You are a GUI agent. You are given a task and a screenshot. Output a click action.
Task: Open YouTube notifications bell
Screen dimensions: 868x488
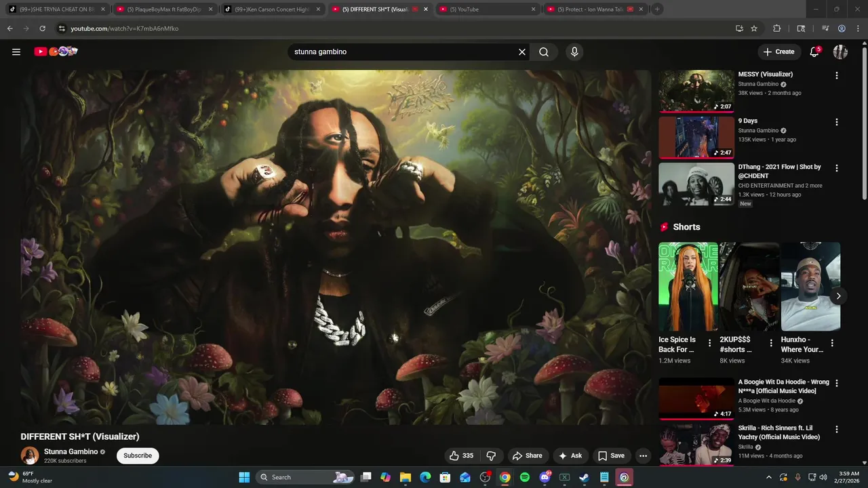pyautogui.click(x=815, y=52)
